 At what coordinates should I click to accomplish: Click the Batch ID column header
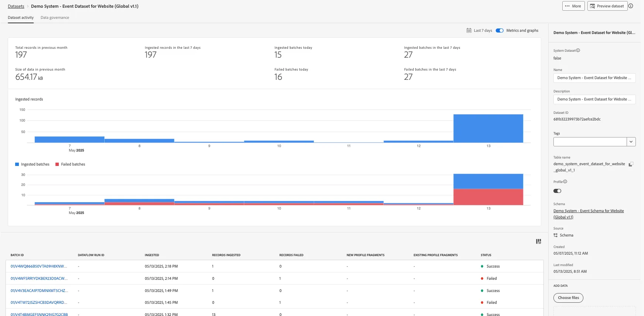click(17, 255)
